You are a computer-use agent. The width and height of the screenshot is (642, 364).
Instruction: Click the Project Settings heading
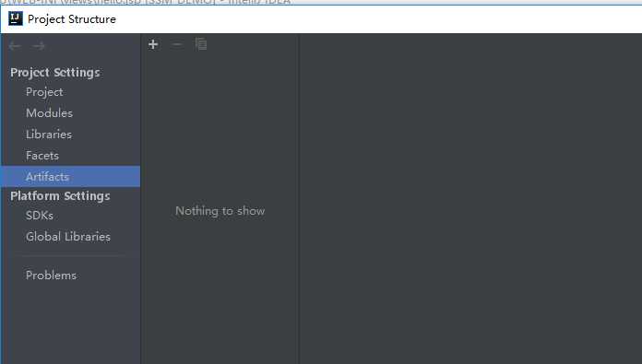pyautogui.click(x=54, y=73)
